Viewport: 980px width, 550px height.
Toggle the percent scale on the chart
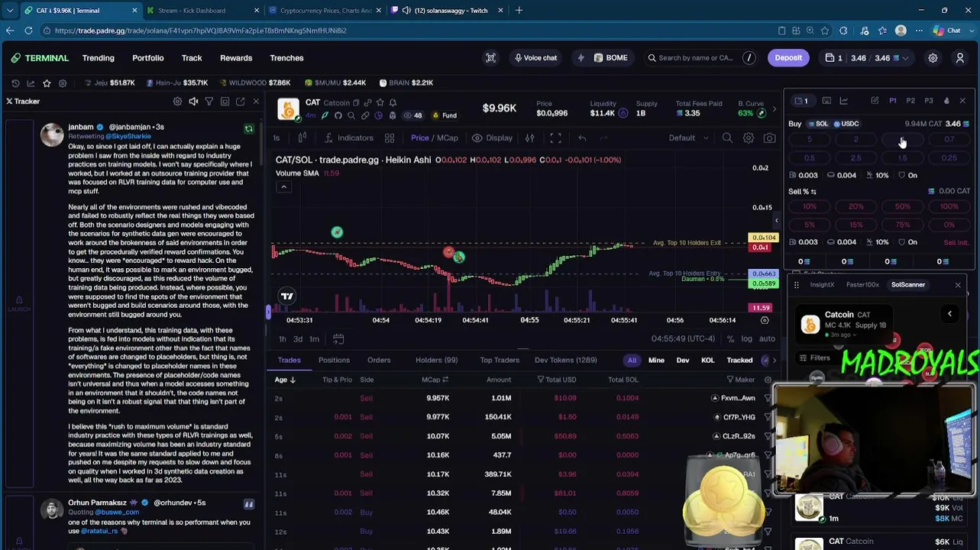[730, 339]
